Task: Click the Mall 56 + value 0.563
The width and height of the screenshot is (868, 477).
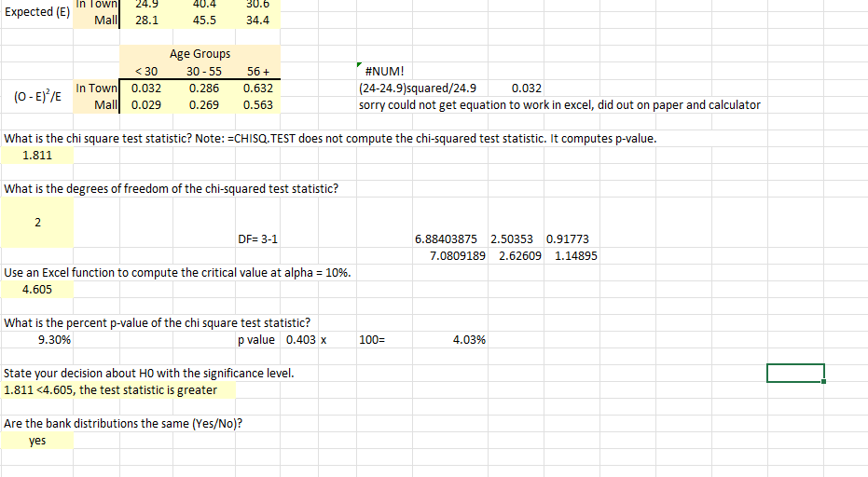Action: [x=258, y=104]
